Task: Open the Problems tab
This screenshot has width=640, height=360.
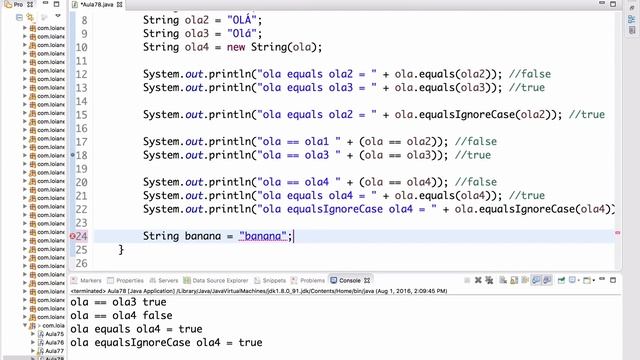Action: tap(308, 280)
